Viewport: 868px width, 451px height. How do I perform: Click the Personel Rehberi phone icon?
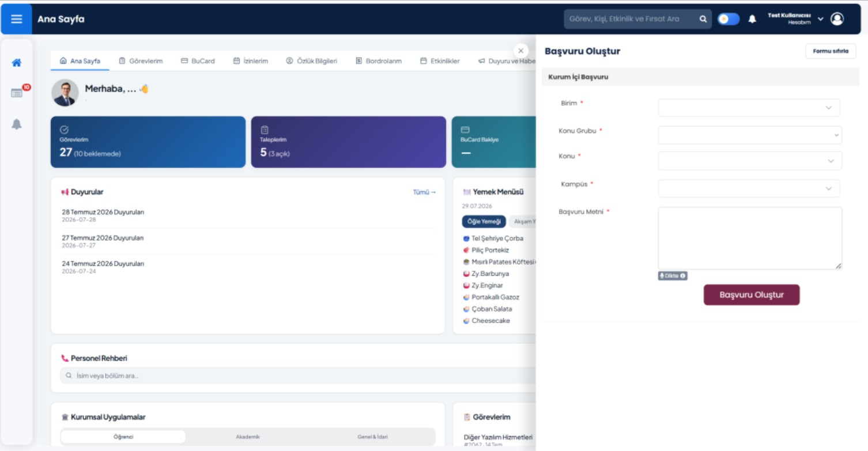[65, 358]
